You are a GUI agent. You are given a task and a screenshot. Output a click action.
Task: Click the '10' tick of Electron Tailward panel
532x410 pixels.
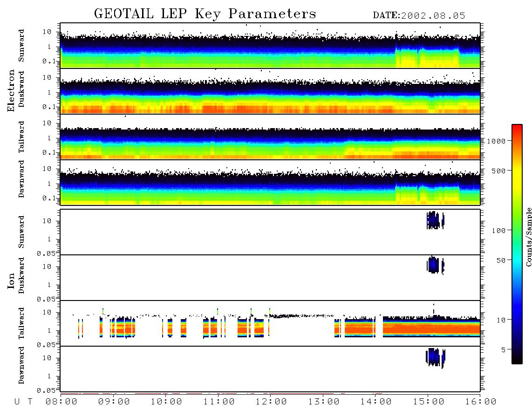click(47, 123)
